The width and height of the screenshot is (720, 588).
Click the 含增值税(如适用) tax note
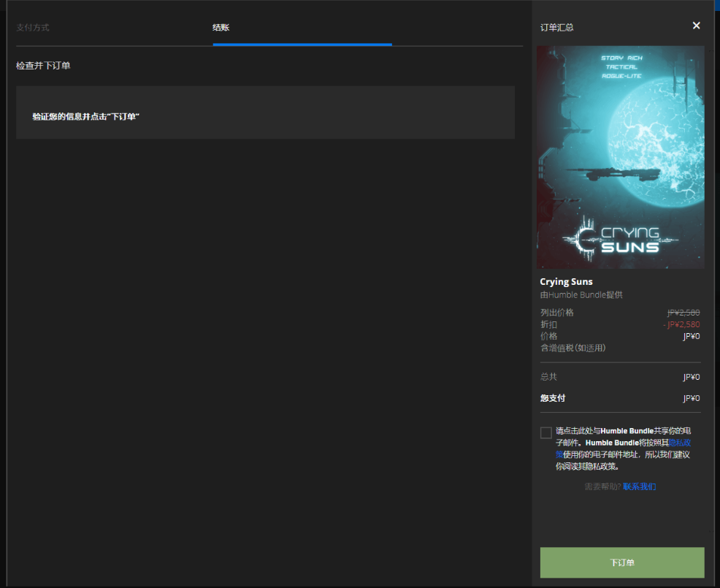(572, 348)
